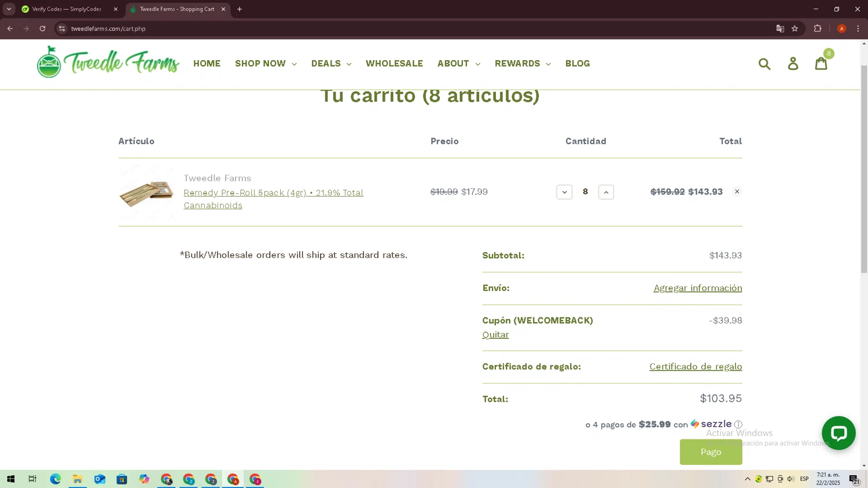Image resolution: width=868 pixels, height=488 pixels.
Task: Click the Sezzle info icon
Action: click(x=738, y=424)
